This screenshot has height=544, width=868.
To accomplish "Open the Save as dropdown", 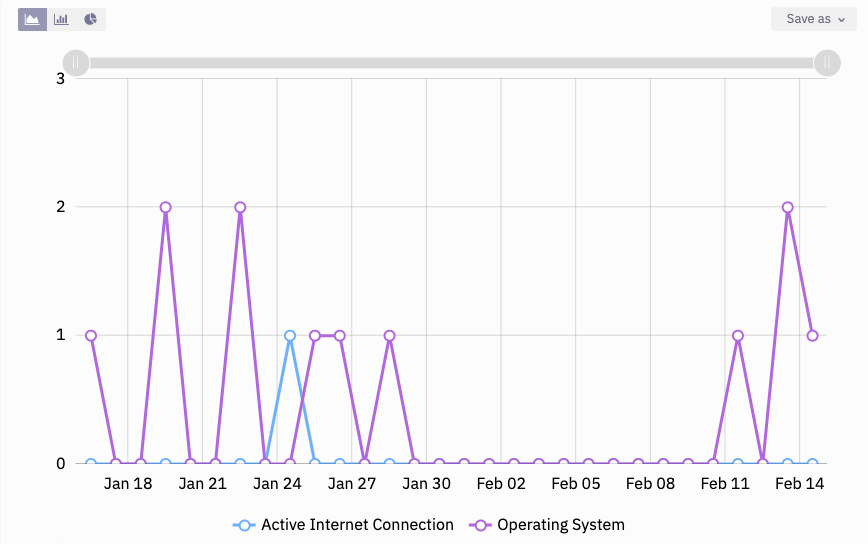I will pyautogui.click(x=814, y=19).
